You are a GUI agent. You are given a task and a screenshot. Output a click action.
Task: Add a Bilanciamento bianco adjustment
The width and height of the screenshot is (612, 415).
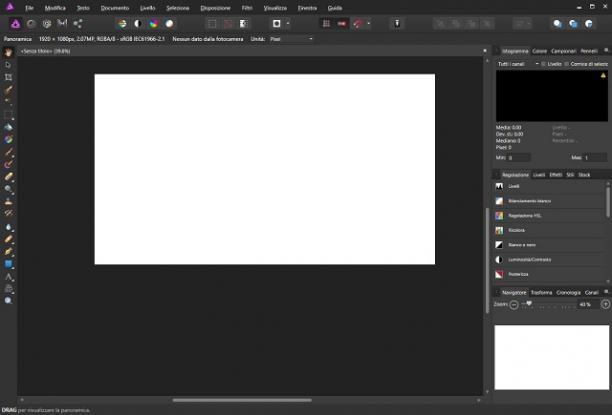pos(549,201)
